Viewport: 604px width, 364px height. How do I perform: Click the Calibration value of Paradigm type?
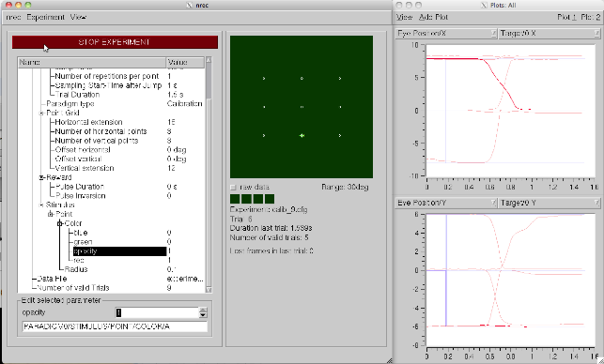(184, 104)
